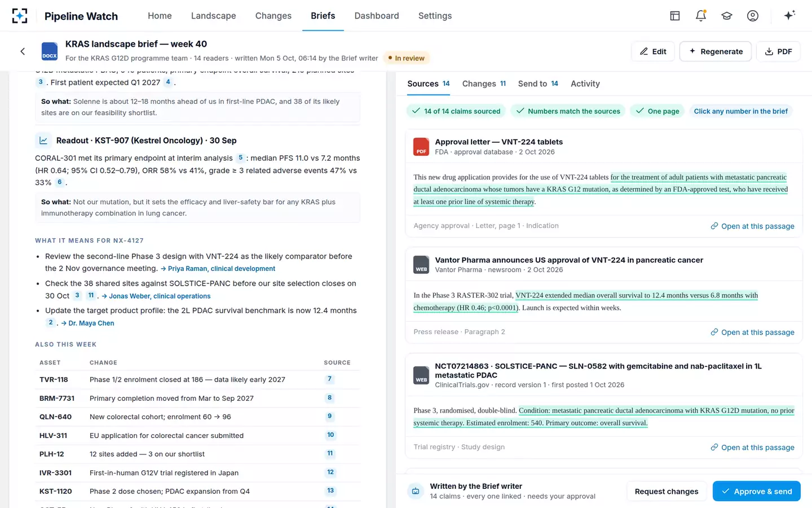Click the DOCX file icon of the brief
The width and height of the screenshot is (812, 508).
pyautogui.click(x=50, y=51)
